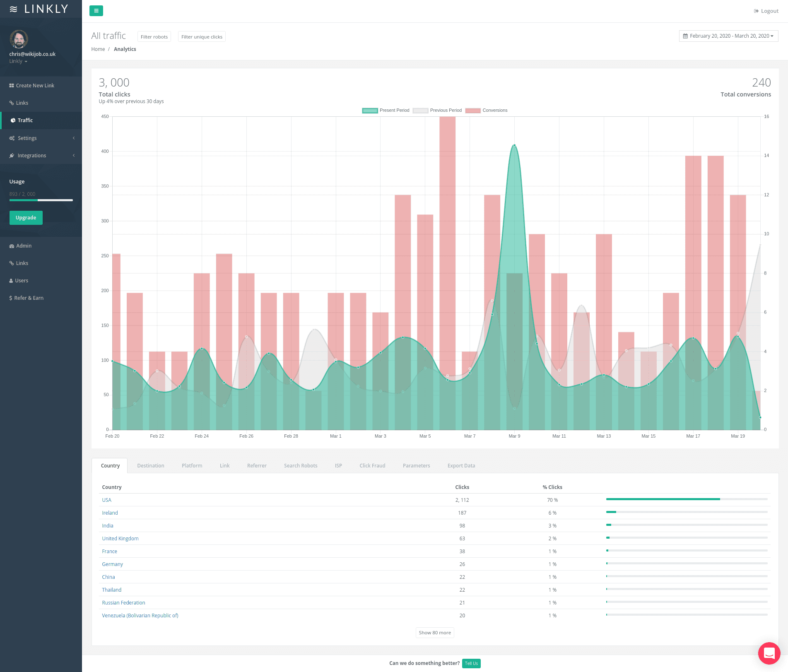Toggle the Filter robots option
788x672 pixels.
point(154,37)
